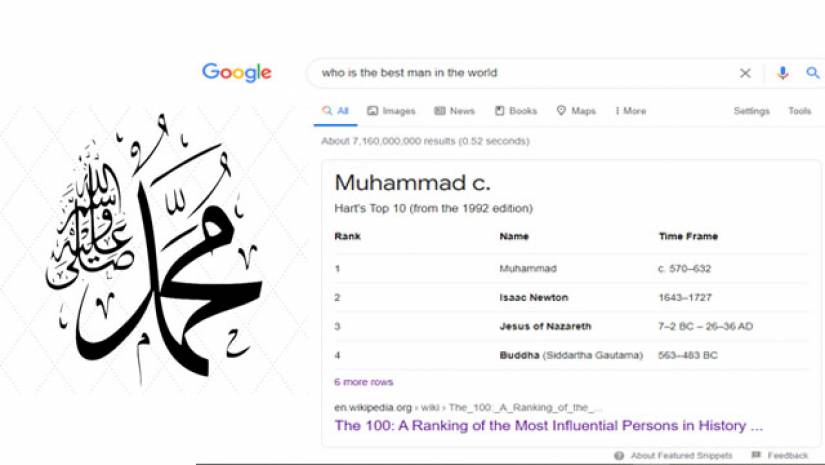Viewport: 825px width, 465px height.
Task: Clear the search query with X icon
Action: click(x=745, y=73)
